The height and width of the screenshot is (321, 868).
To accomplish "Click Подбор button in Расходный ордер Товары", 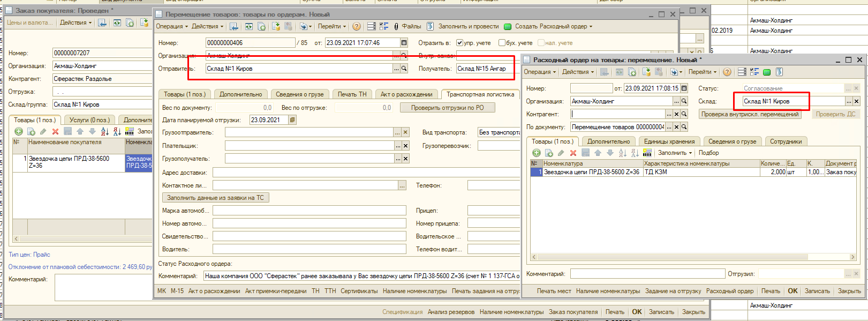I will tap(708, 153).
